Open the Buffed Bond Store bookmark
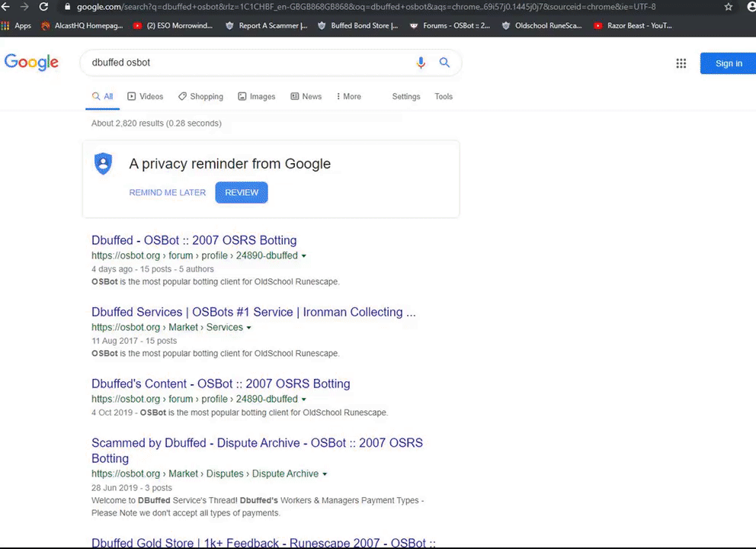Screen dimensions: 756x549 point(357,26)
